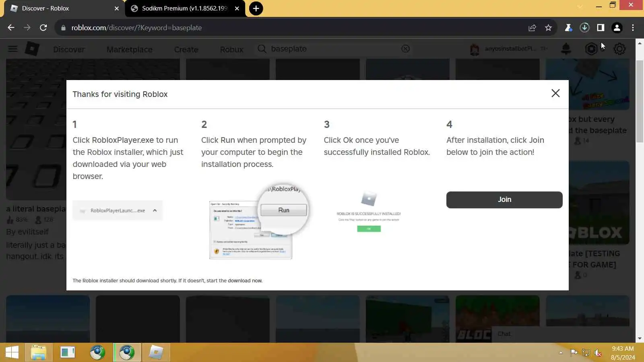Viewport: 644px width, 362px height.
Task: Open the Roblox settings gear
Action: tap(619, 49)
